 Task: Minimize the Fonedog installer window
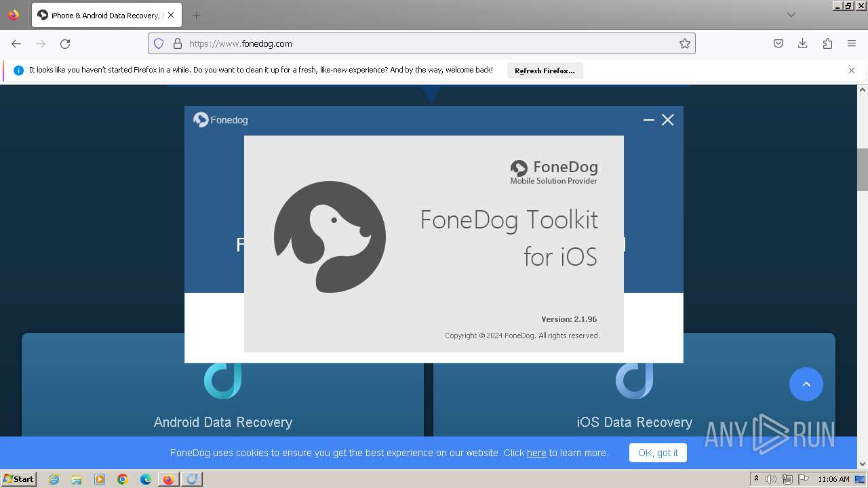[649, 120]
